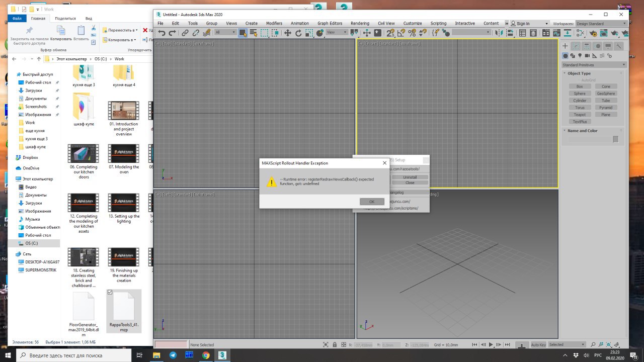Screen dimensions: 644x362
Task: Create a GeoSphere primitive
Action: [x=606, y=94]
